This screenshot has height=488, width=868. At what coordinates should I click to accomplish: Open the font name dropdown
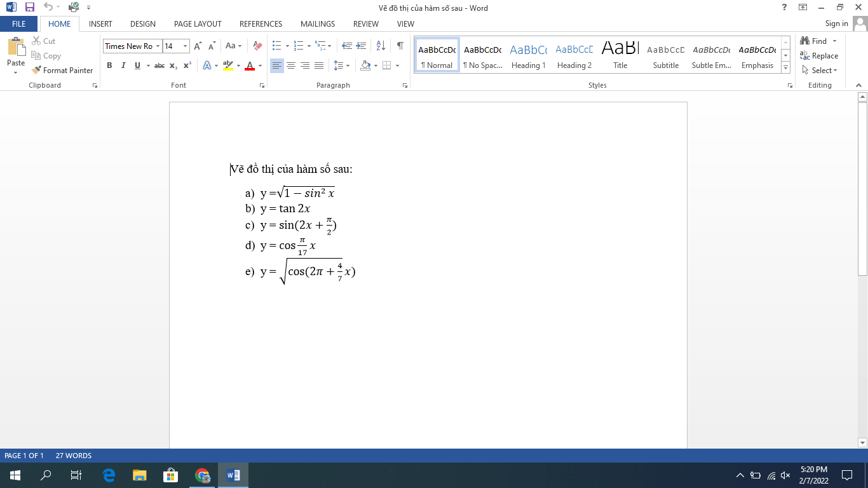(158, 46)
